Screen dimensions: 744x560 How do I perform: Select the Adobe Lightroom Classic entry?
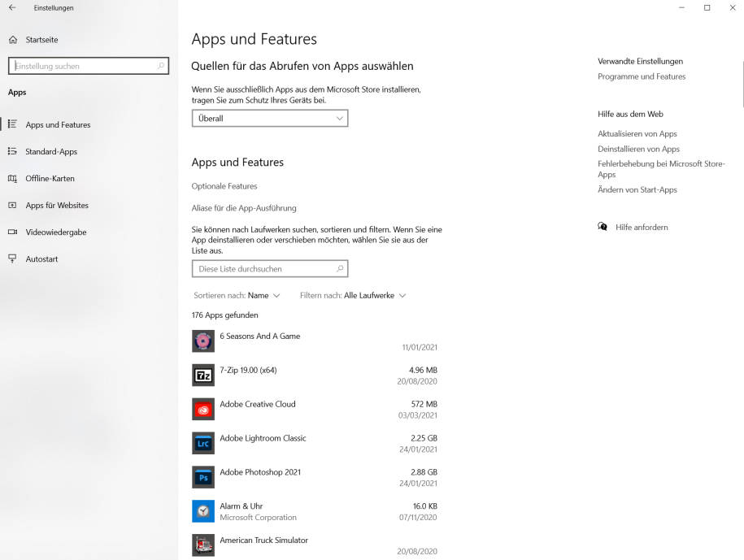click(315, 444)
